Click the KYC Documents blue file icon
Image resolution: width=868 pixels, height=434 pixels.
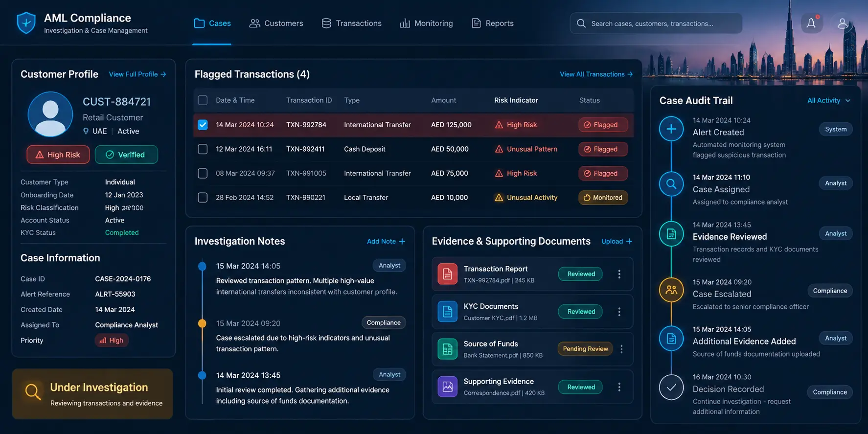(447, 312)
